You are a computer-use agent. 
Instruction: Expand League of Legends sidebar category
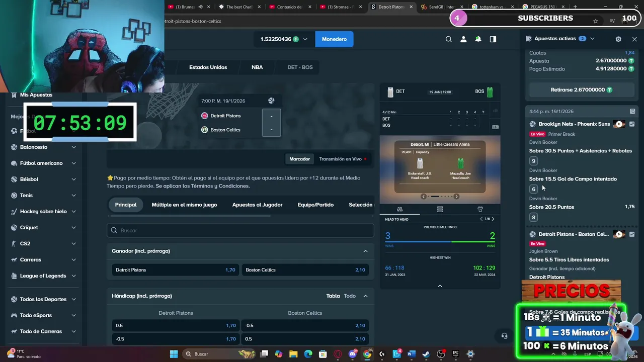click(73, 276)
